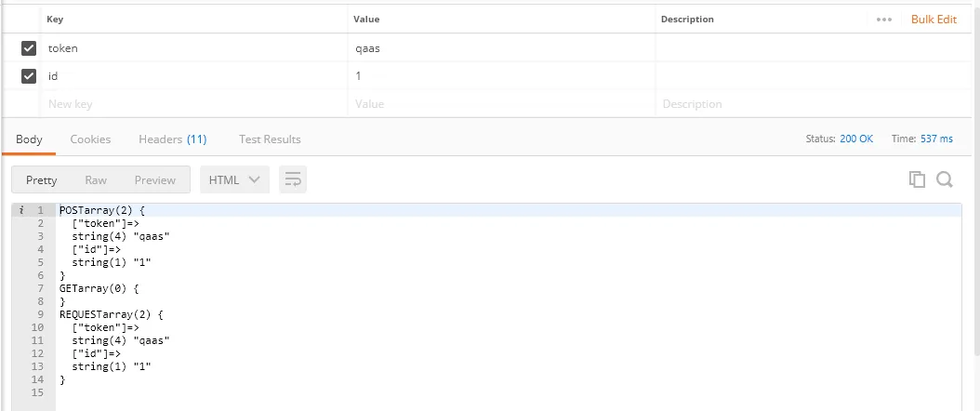Open the Headers (11) tab

[172, 139]
